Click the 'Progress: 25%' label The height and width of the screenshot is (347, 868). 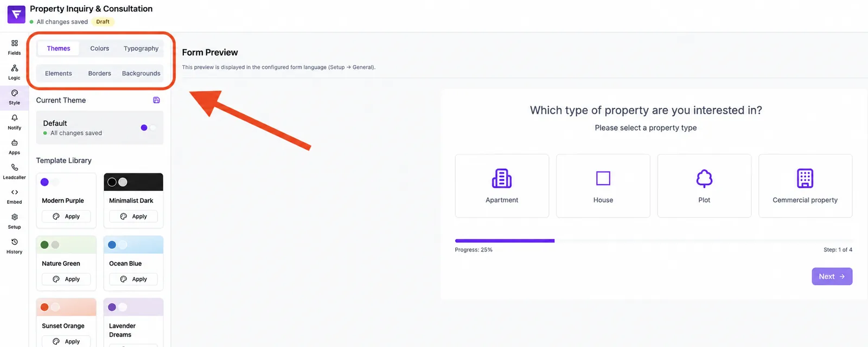[474, 250]
